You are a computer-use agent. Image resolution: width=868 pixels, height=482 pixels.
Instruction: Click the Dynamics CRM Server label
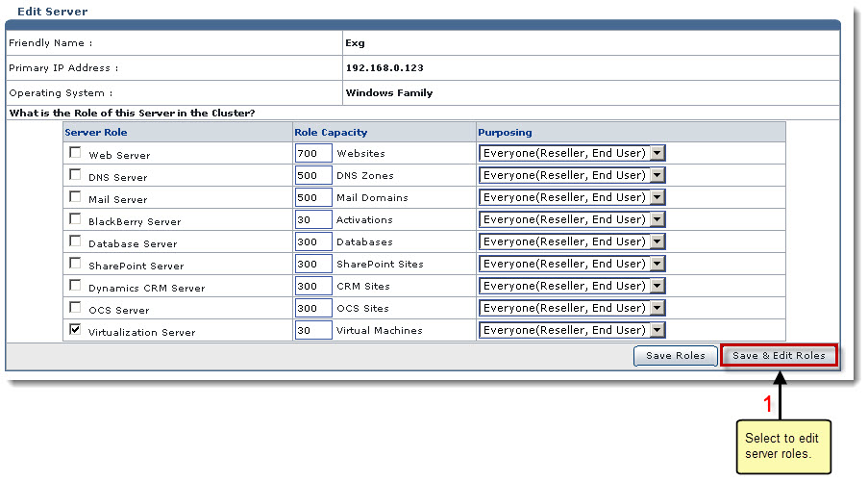tap(147, 289)
